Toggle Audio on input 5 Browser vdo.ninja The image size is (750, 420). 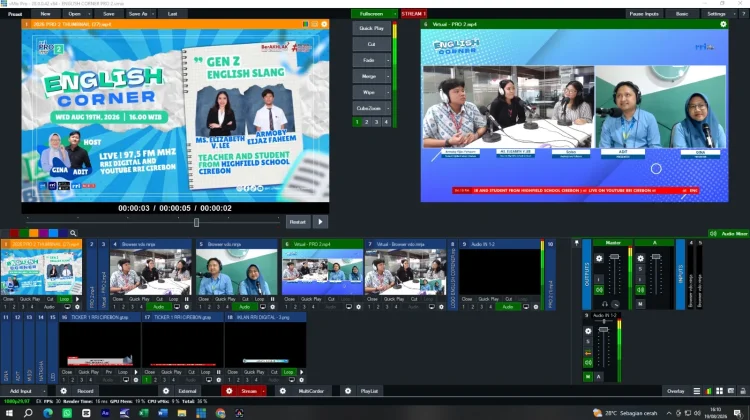244,307
